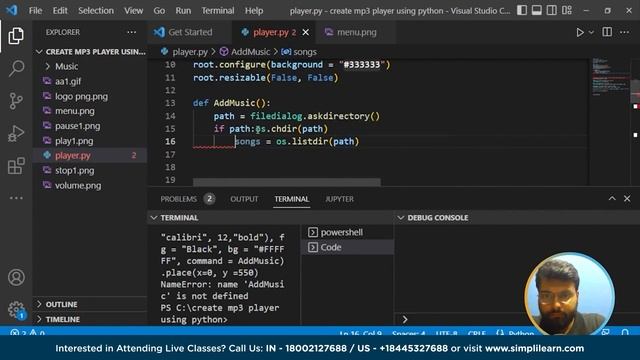Close the player.py editor tab
The height and width of the screenshot is (360, 640).
[305, 32]
